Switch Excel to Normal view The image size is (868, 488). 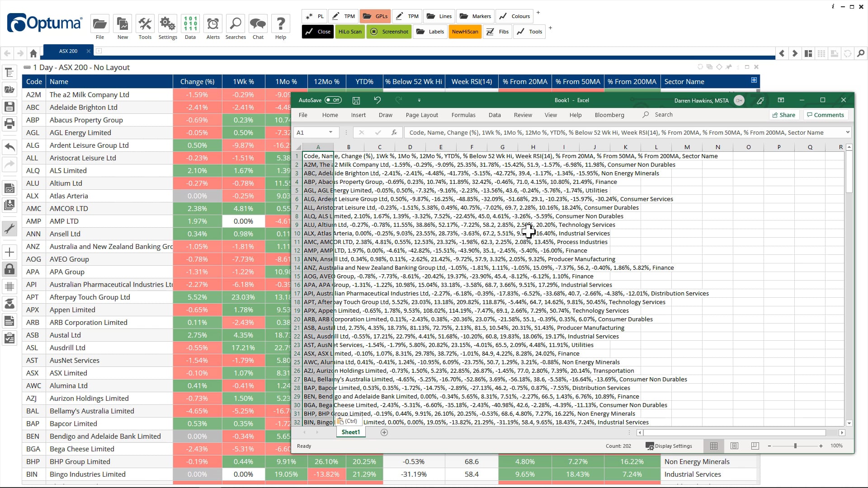point(714,446)
